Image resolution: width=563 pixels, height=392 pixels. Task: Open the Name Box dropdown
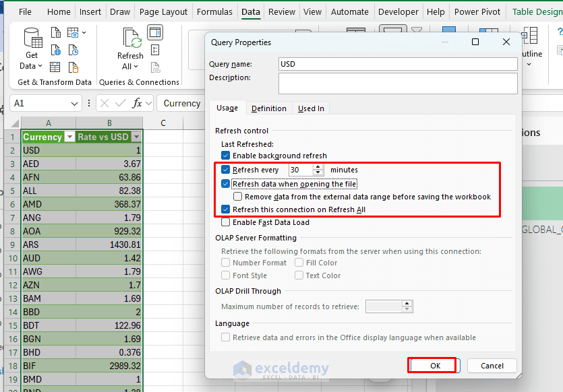(74, 104)
